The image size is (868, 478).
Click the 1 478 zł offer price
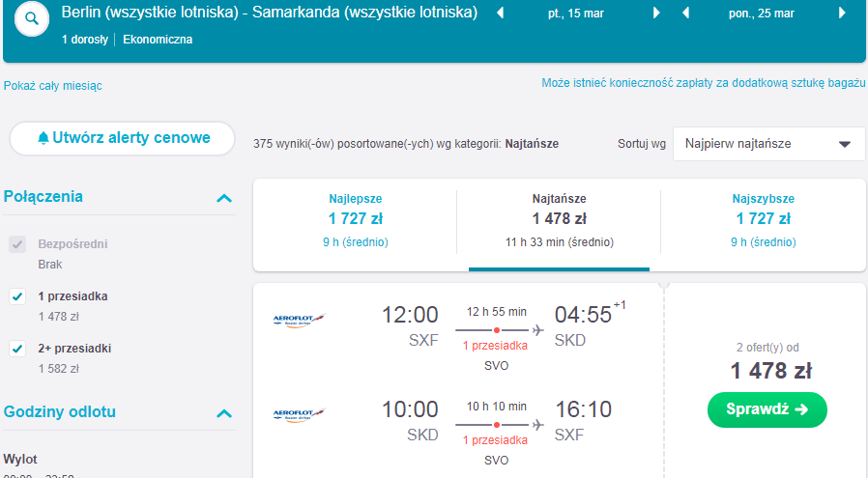[x=771, y=371]
